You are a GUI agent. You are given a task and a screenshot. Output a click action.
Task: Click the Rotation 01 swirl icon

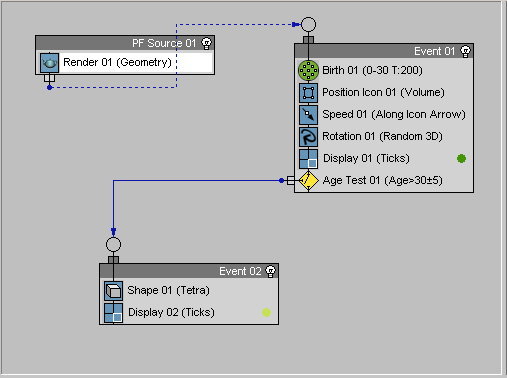(308, 137)
